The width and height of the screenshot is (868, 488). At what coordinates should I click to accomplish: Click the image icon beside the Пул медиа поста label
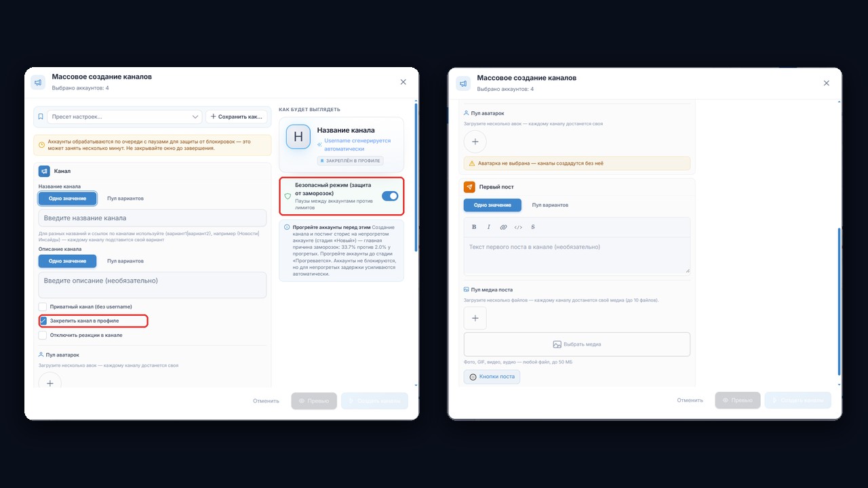click(467, 289)
